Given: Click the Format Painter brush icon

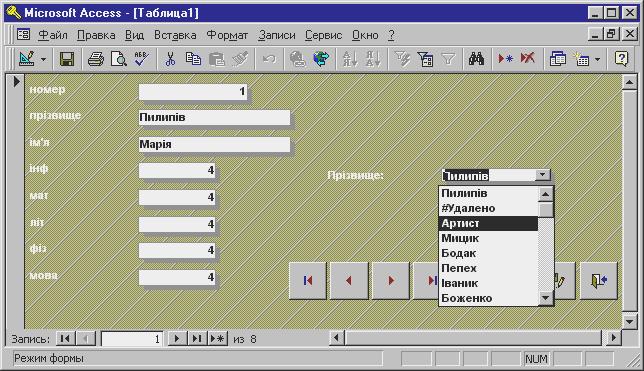Looking at the screenshot, I should (x=240, y=59).
